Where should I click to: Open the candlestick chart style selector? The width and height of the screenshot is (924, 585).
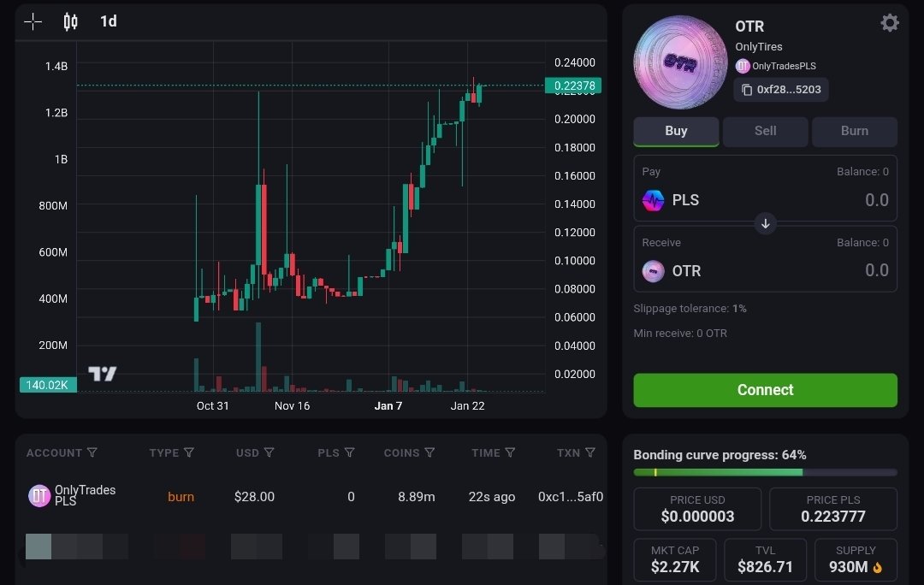70,21
